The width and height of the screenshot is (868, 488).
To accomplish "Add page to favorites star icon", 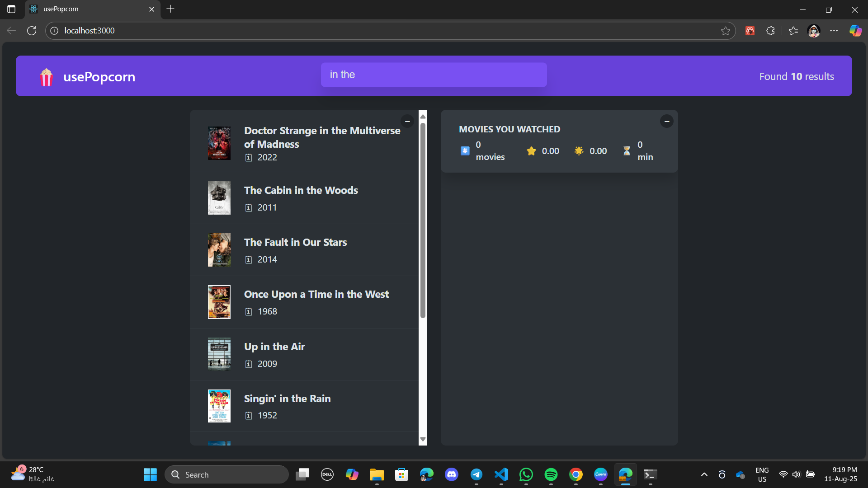I will (725, 31).
